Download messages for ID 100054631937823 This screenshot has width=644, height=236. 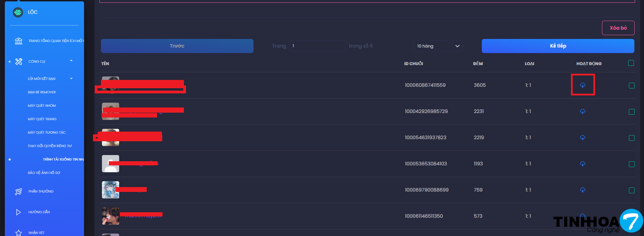click(x=582, y=137)
